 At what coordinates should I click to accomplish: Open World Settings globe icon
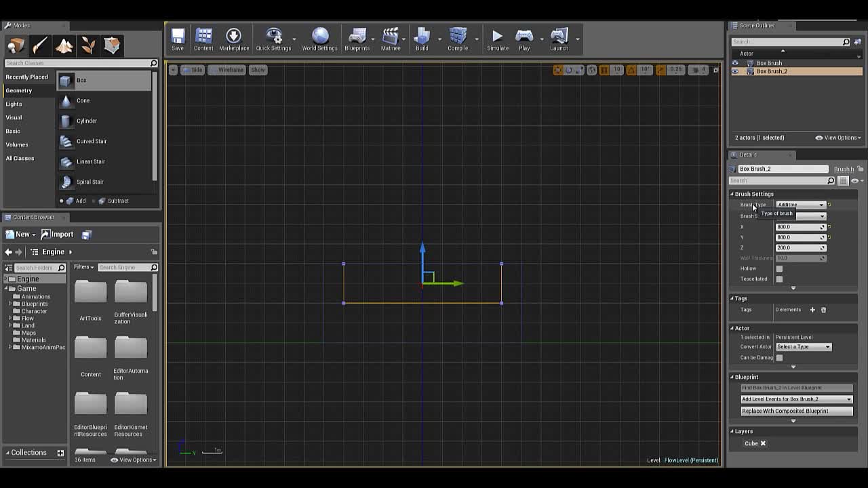[319, 39]
